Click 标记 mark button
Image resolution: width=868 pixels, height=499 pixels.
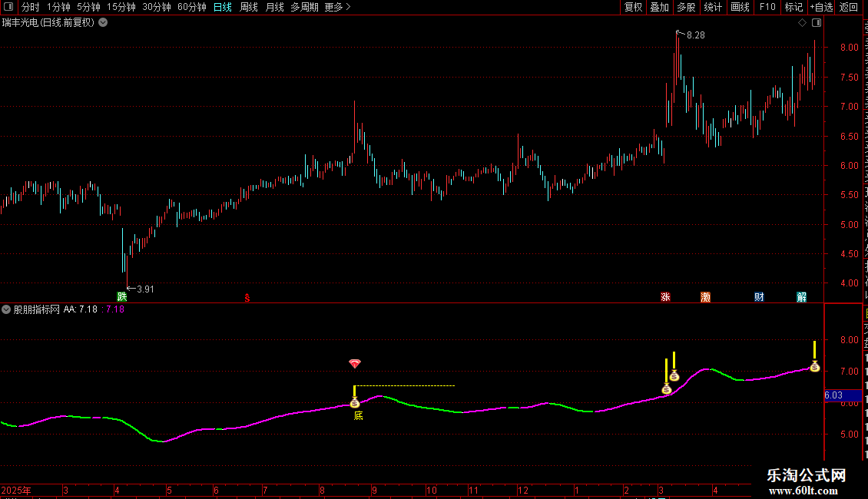click(x=793, y=7)
